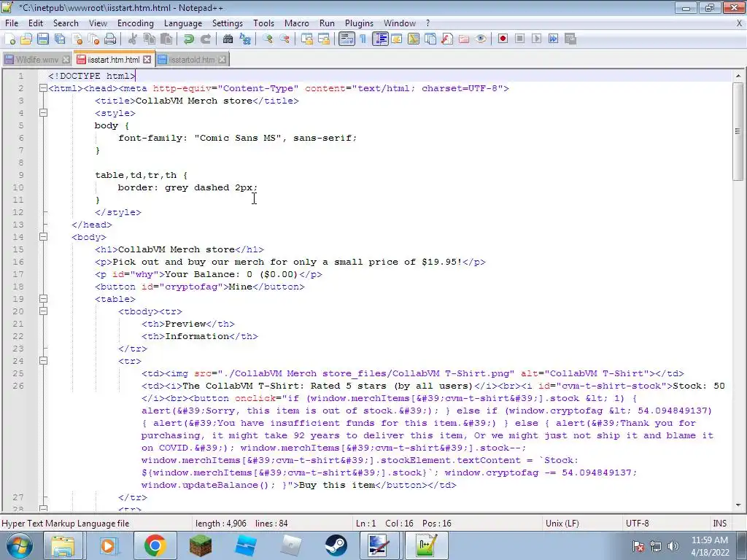
Task: Collapse the tr fold on line 24
Action: (43, 361)
